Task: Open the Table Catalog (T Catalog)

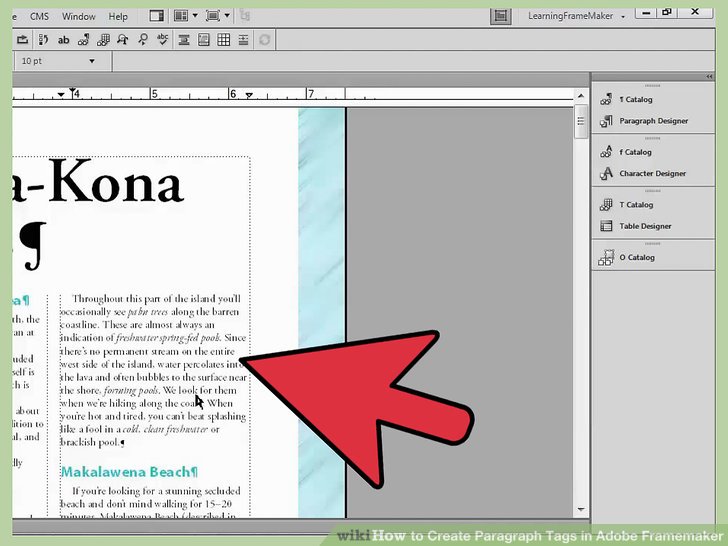Action: 636,205
